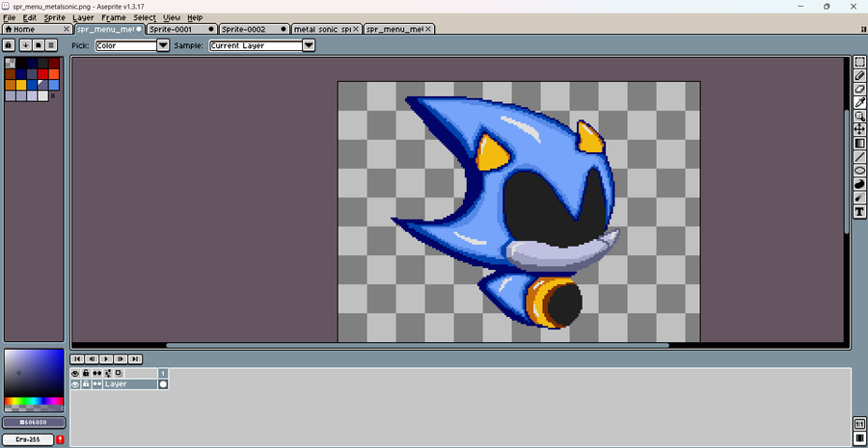The image size is (868, 448).
Task: Click the canvas horizontal scrollbar
Action: (x=418, y=346)
